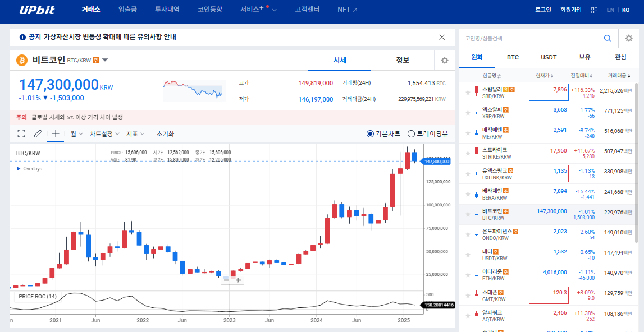Viewport: 644px width, 332px height.
Task: Sort coin list by 거래대금
Action: [x=620, y=76]
